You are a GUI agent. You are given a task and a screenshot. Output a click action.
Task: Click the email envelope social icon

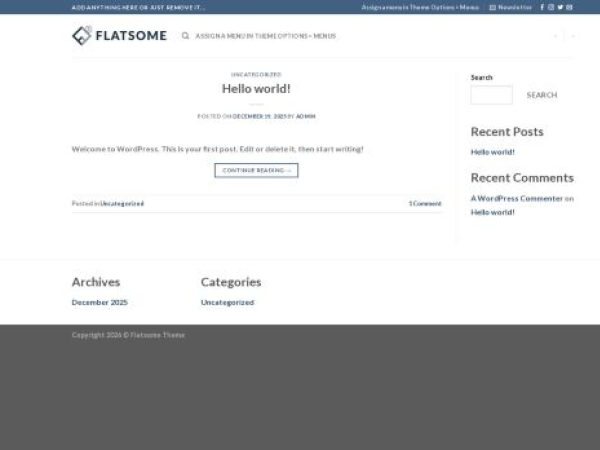pyautogui.click(x=569, y=7)
